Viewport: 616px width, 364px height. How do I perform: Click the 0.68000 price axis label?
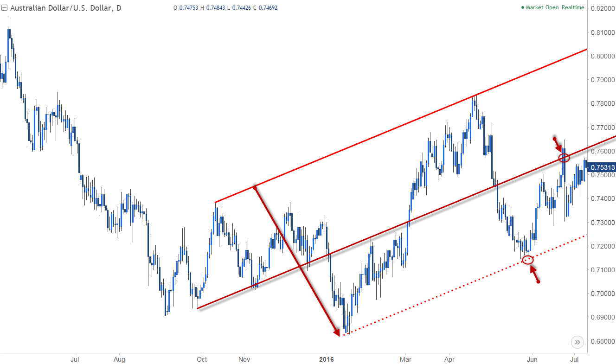click(602, 341)
